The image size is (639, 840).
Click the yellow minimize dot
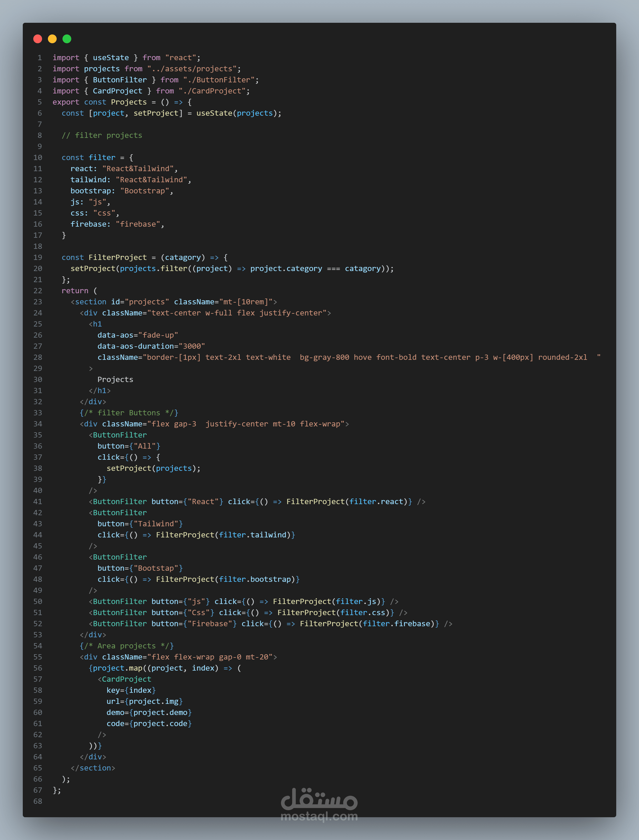click(x=52, y=39)
